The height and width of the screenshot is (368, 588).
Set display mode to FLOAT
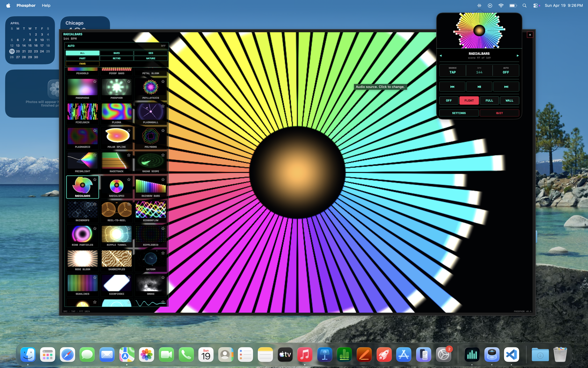pyautogui.click(x=469, y=101)
